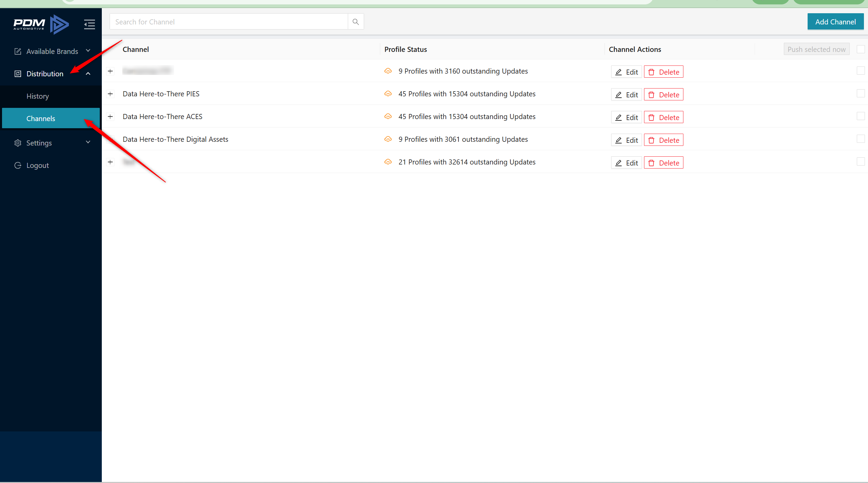
Task: Click cloud status icon for 32614 updates row
Action: pos(388,162)
